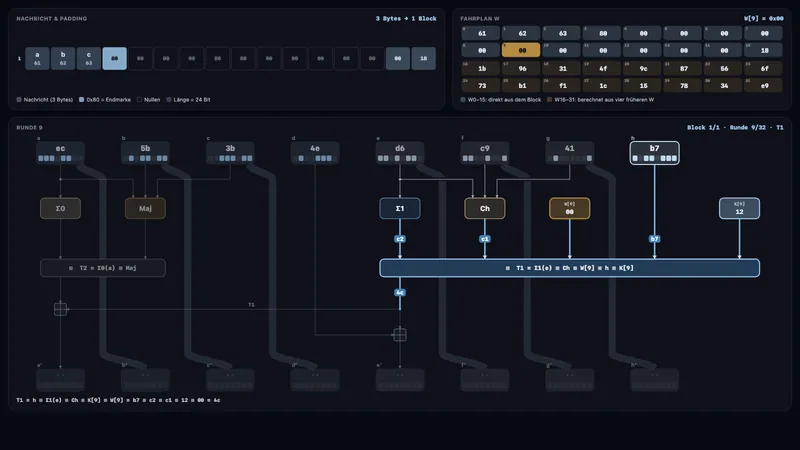The height and width of the screenshot is (450, 800).
Task: Click the Maj function node
Action: click(145, 208)
